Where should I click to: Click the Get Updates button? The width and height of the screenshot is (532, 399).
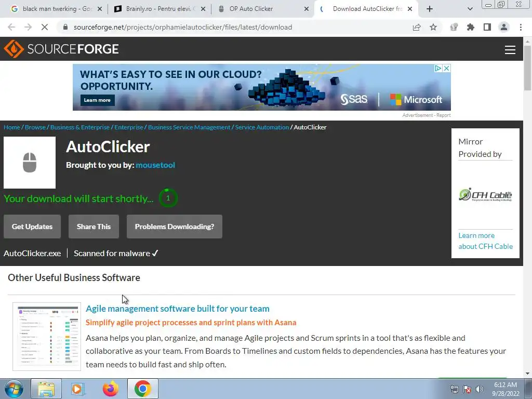coord(32,227)
